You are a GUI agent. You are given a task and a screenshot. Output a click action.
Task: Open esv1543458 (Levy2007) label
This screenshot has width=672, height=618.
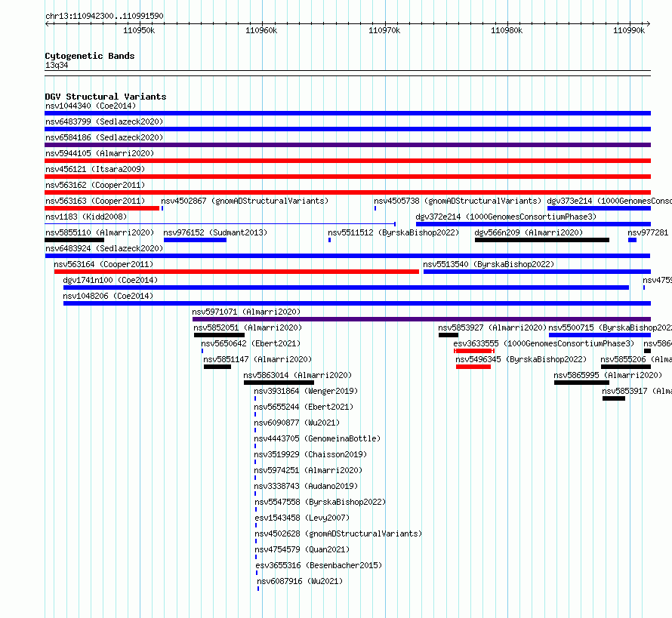pos(302,518)
